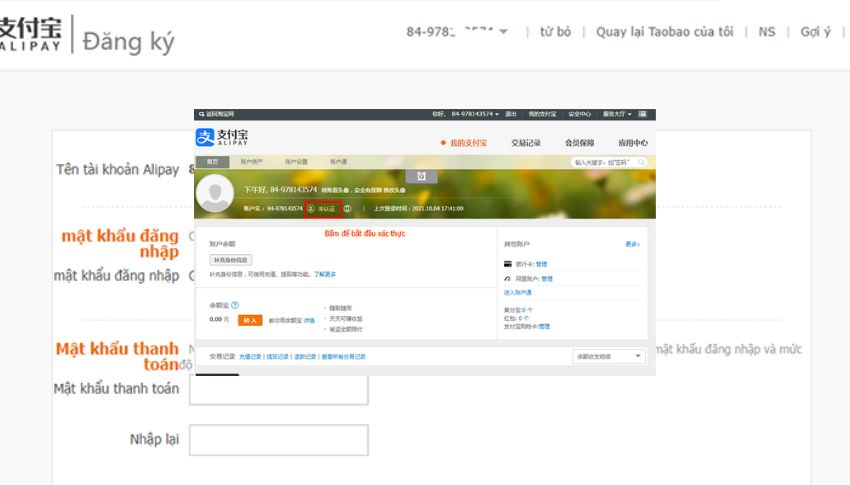
Task: Click the alarm clock icon on the banner
Action: 421,176
